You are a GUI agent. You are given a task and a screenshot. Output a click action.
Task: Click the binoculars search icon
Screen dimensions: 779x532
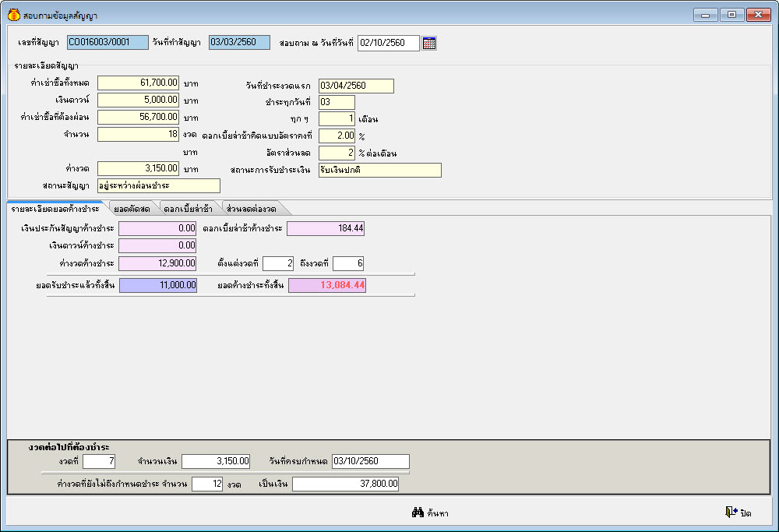(x=418, y=512)
